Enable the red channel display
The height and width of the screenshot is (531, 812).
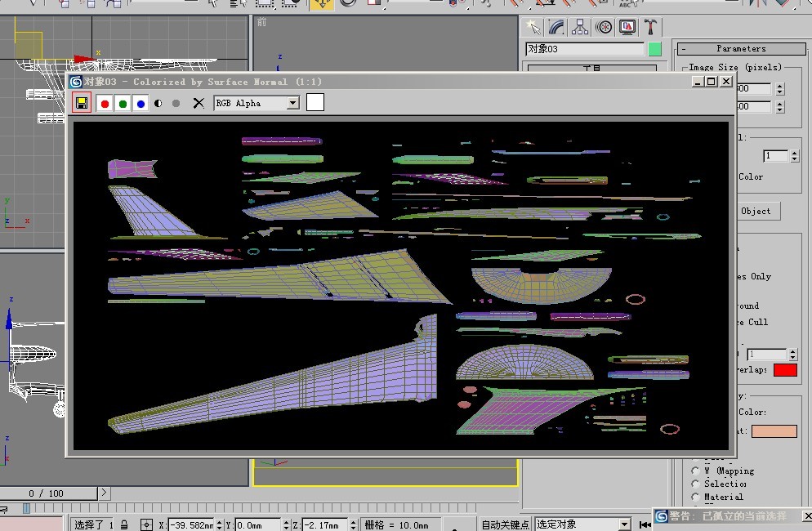104,103
